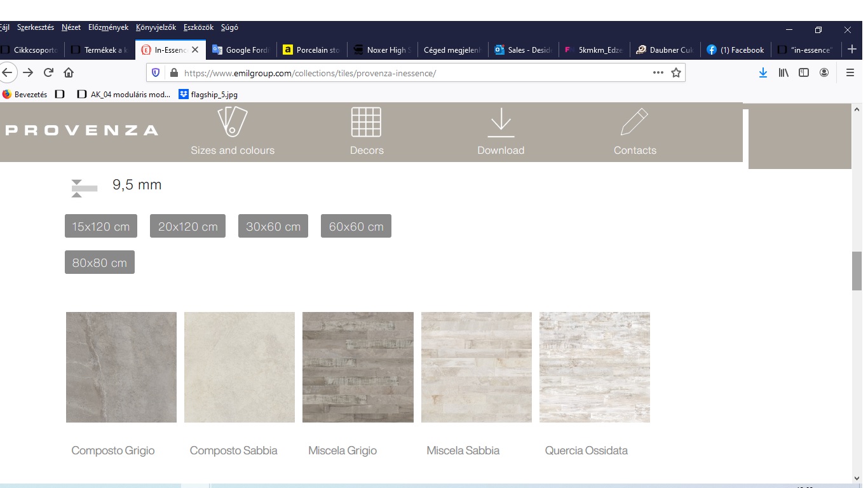
Task: Open the Firefox hamburger menu
Action: (850, 73)
